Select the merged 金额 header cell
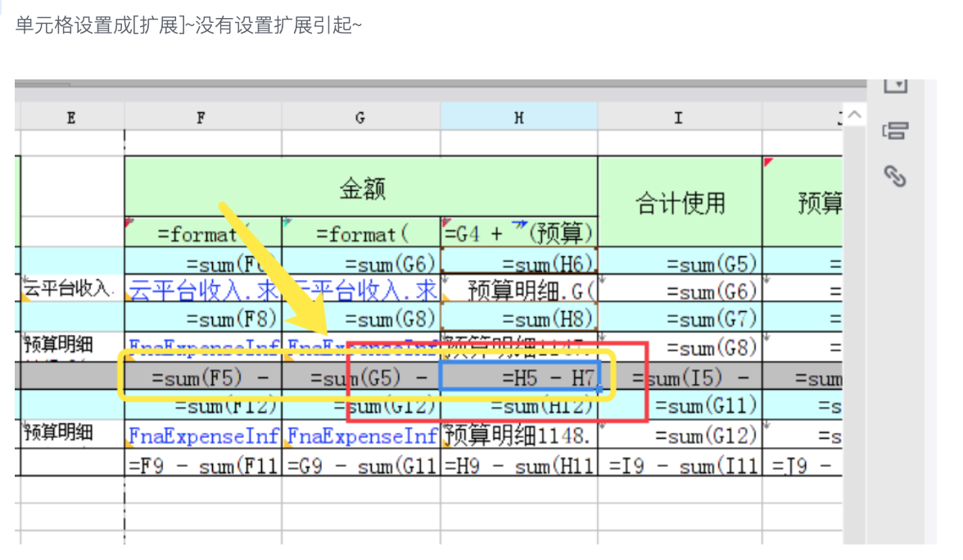 (361, 187)
